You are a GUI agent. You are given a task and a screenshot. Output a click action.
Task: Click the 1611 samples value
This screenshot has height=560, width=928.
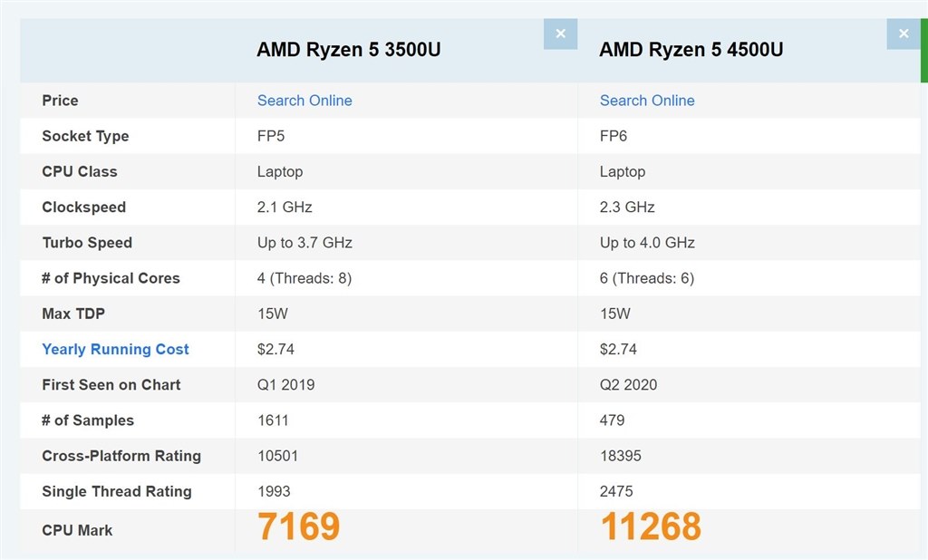(x=274, y=420)
